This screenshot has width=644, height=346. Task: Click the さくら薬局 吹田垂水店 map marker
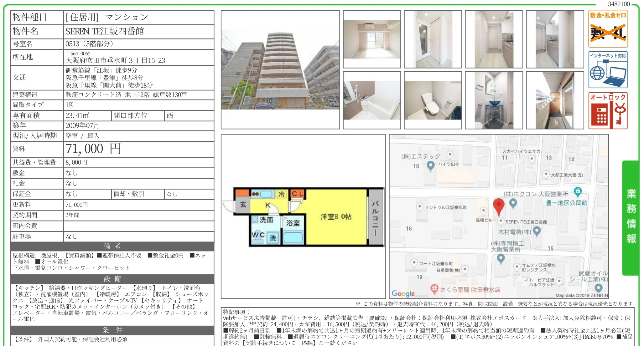point(434,289)
